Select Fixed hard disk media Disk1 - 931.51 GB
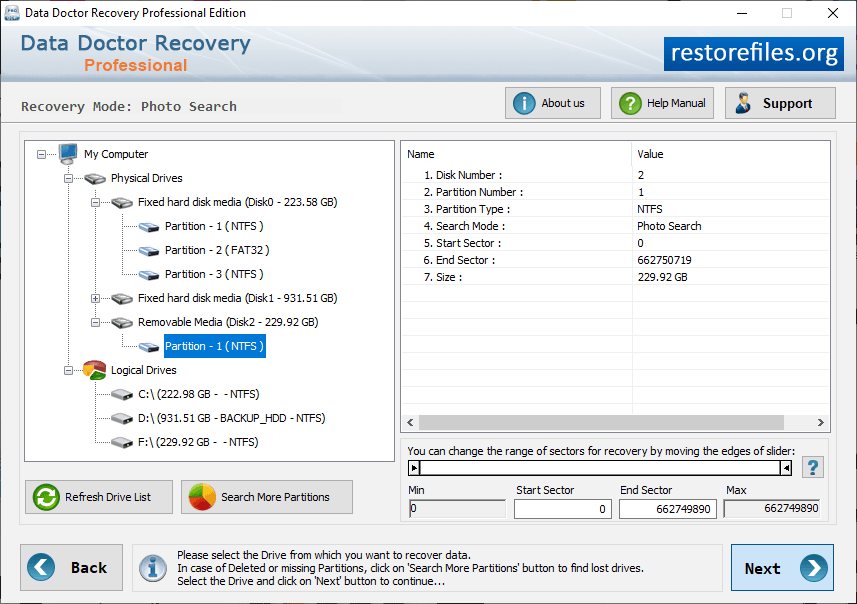The image size is (857, 604). pyautogui.click(x=237, y=298)
